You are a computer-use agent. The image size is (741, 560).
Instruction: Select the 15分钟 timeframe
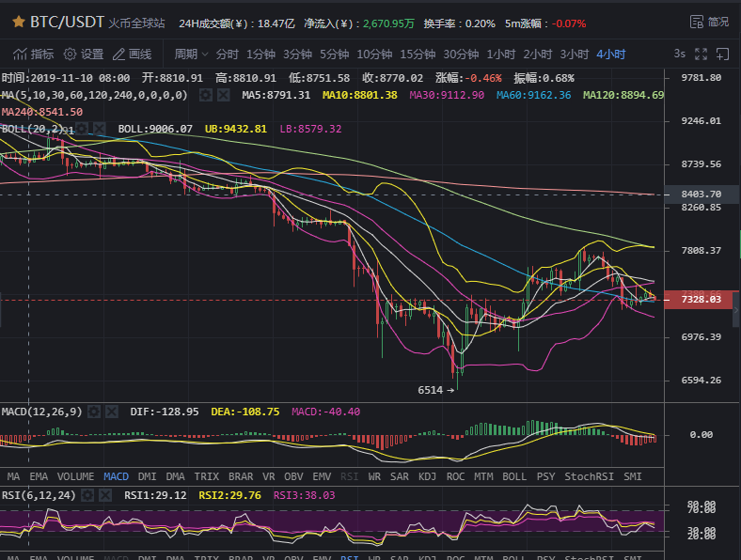click(x=418, y=54)
